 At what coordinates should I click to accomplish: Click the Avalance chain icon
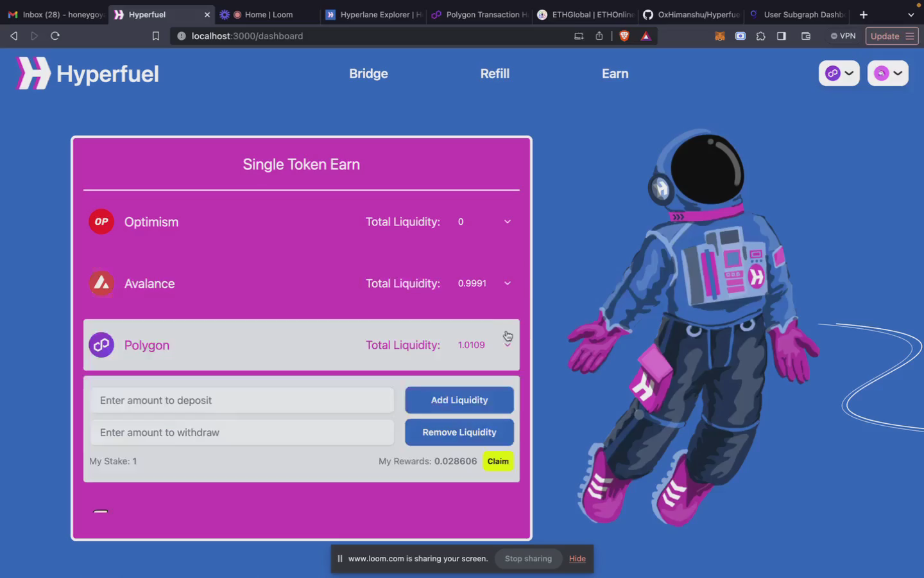[101, 283]
